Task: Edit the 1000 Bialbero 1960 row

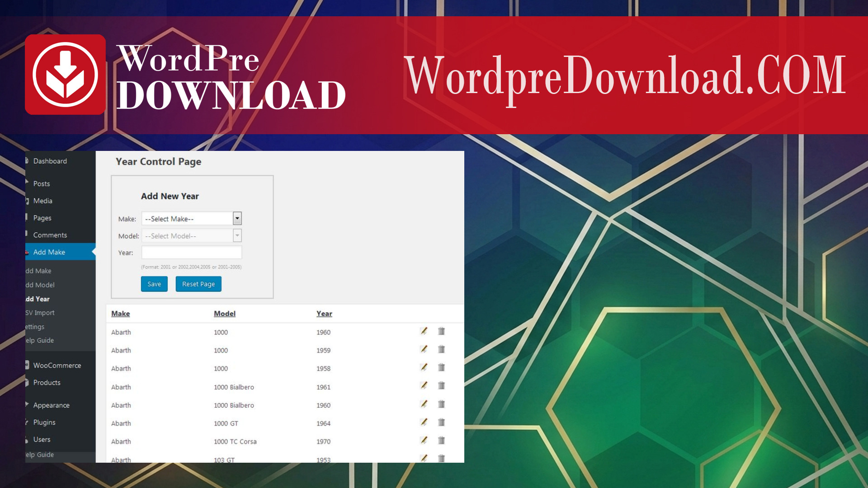Action: point(424,404)
